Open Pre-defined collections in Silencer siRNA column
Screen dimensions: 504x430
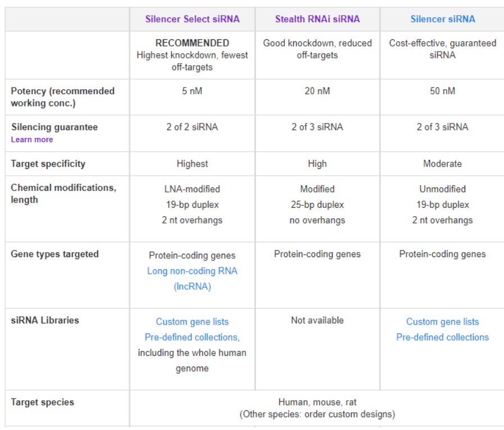pos(442,337)
